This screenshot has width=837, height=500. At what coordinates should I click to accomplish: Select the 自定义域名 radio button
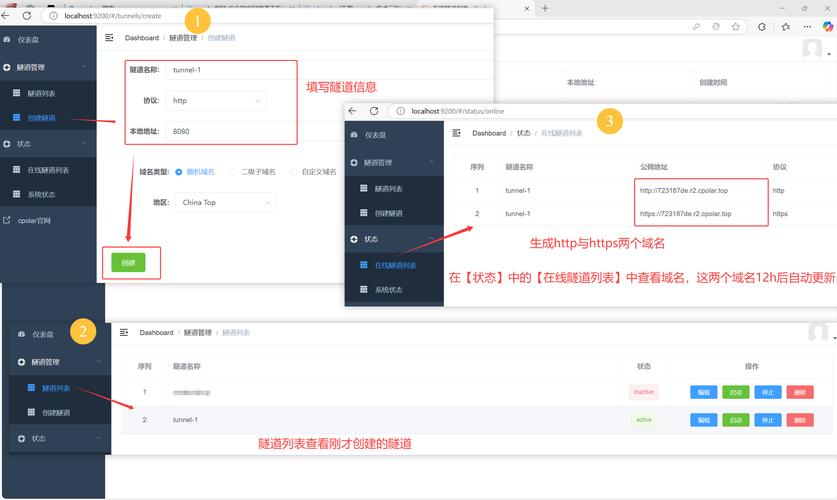coord(293,172)
